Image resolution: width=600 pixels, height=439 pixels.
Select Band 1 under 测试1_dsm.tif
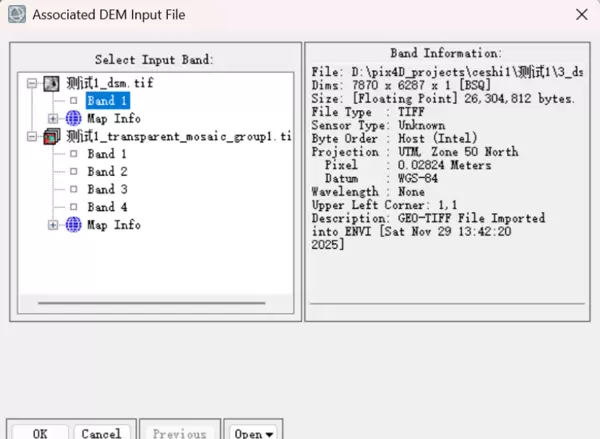107,101
